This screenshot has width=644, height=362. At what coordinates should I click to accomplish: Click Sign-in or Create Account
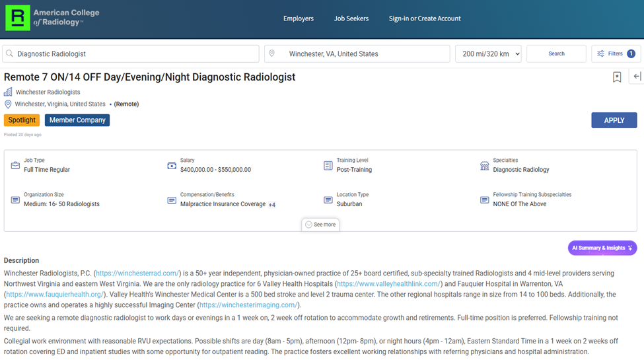[x=425, y=18]
